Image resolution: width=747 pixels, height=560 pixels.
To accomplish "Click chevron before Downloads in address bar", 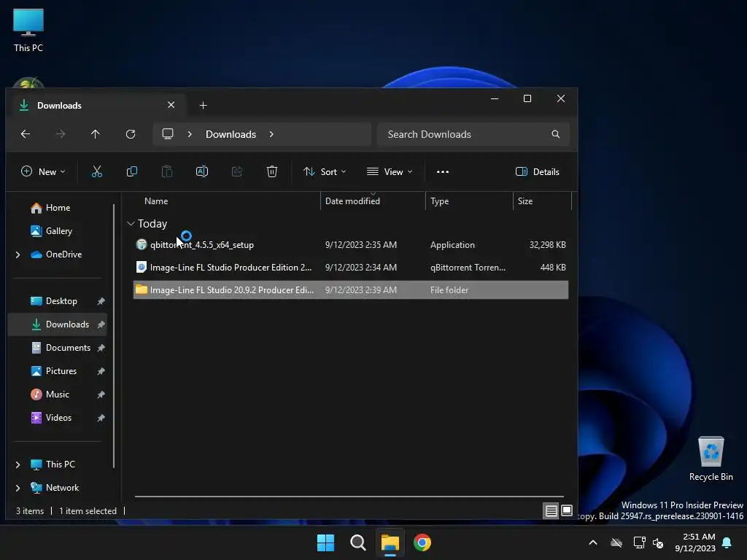I will 190,134.
